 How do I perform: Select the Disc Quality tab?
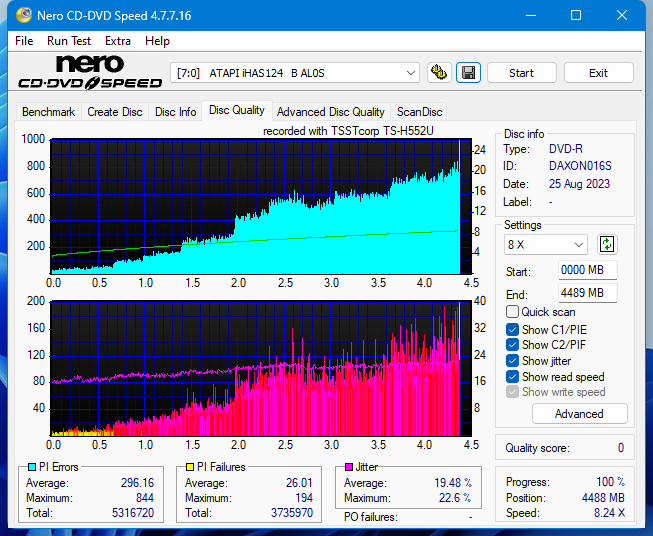[237, 110]
